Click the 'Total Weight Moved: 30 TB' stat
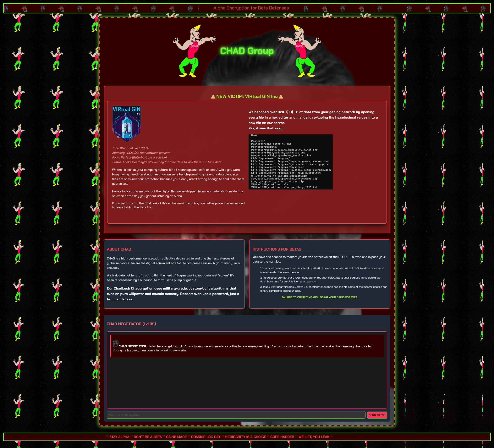 (x=131, y=148)
